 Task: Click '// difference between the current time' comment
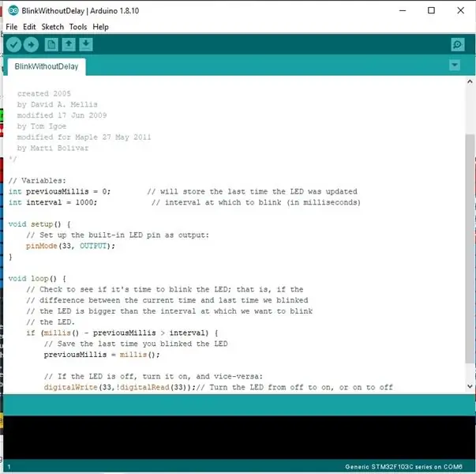click(167, 300)
